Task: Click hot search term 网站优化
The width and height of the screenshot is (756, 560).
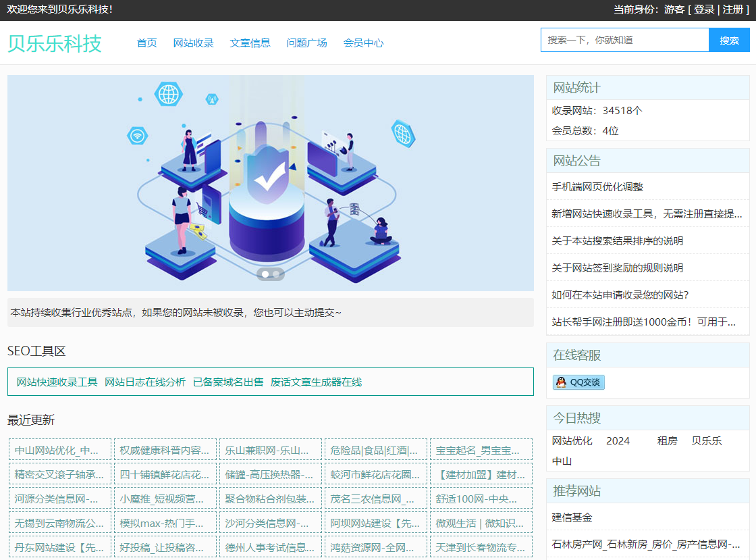Action: coord(572,441)
